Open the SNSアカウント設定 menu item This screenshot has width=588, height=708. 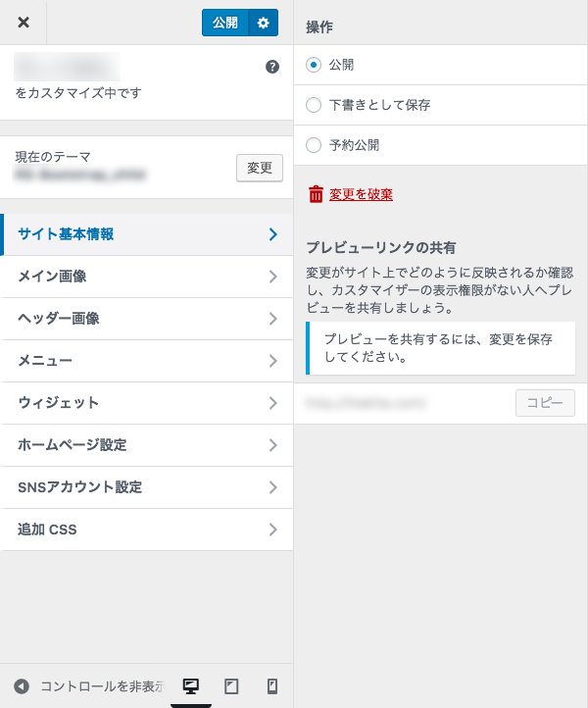pos(147,487)
